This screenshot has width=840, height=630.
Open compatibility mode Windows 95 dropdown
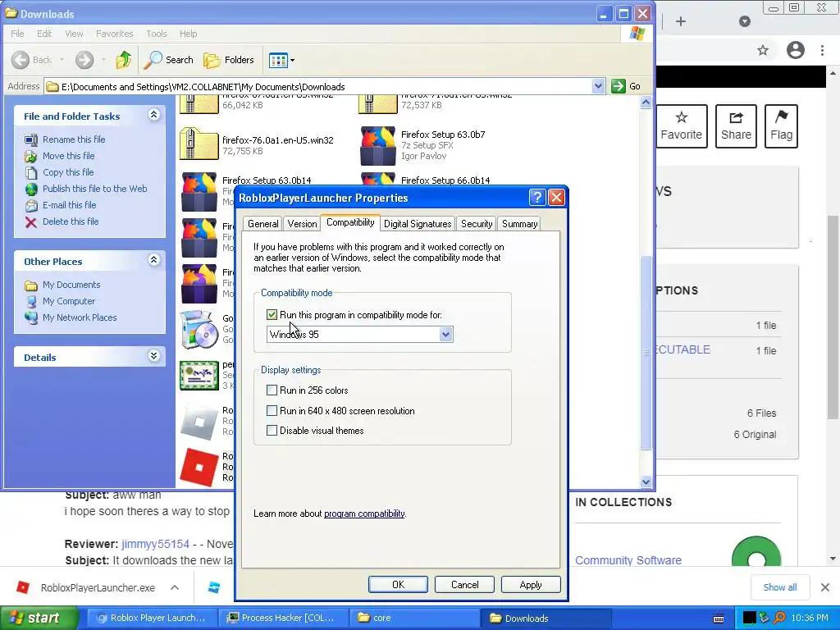(x=445, y=335)
